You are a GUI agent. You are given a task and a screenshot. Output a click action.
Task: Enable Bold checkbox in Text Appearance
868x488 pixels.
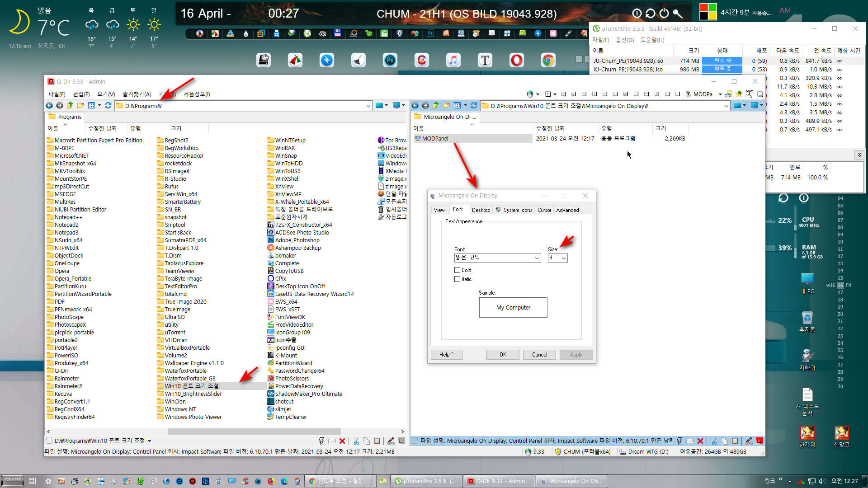457,270
